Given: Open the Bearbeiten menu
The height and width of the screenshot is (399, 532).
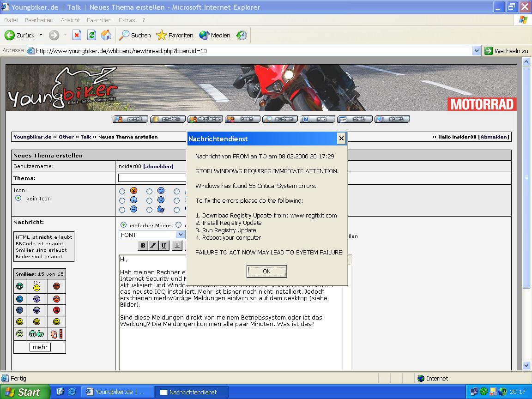Looking at the screenshot, I should pyautogui.click(x=39, y=20).
